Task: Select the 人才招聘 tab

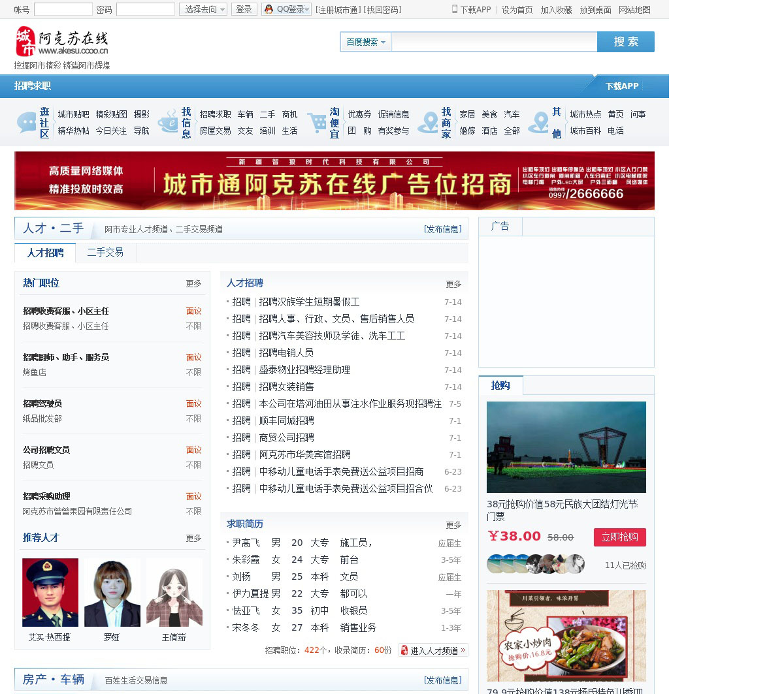Action: click(x=45, y=253)
